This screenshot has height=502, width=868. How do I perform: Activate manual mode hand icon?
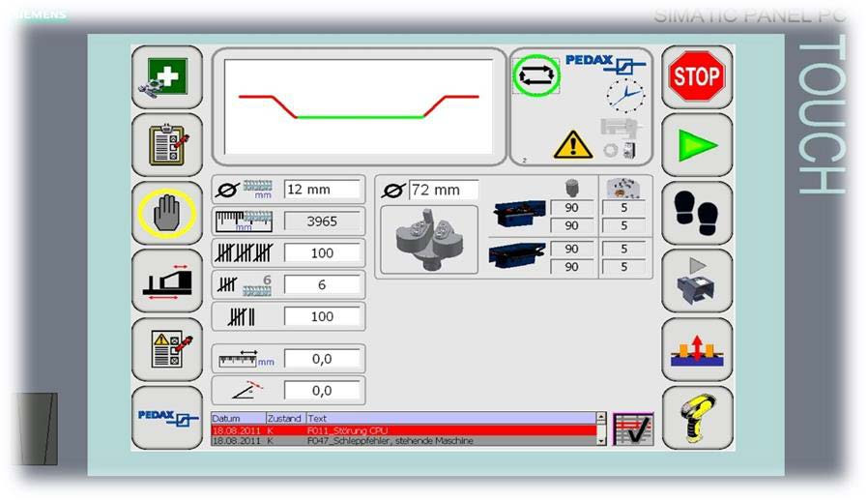click(x=166, y=213)
